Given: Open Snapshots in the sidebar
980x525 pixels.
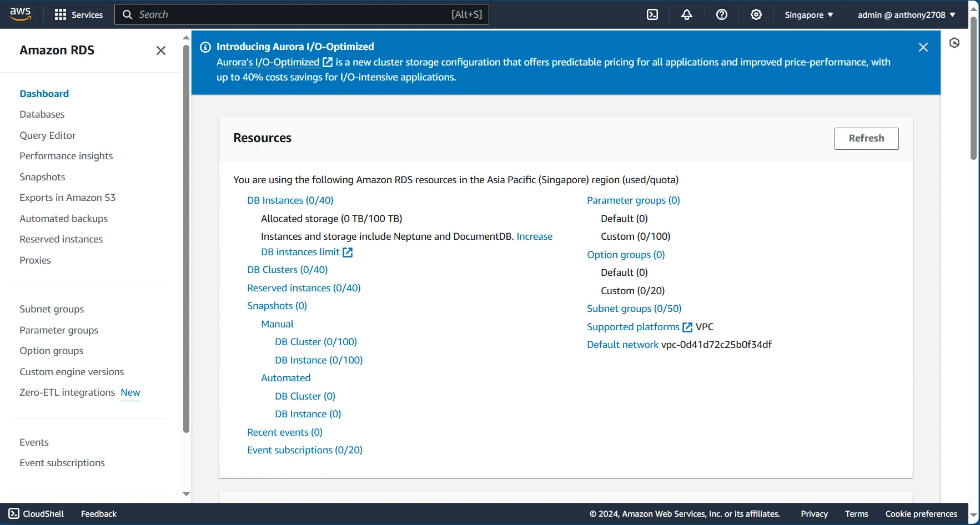Looking at the screenshot, I should (x=42, y=177).
